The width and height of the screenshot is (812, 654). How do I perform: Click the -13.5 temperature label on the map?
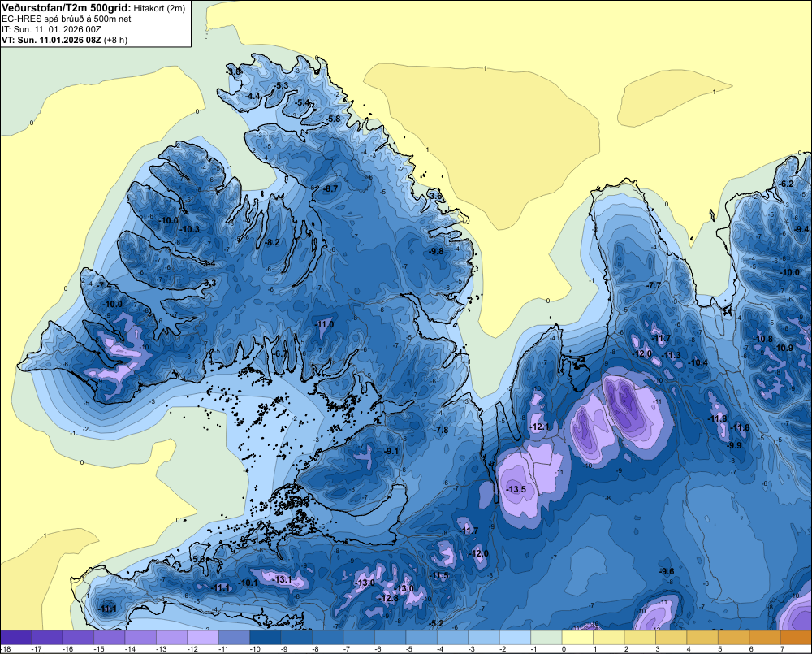click(x=516, y=489)
